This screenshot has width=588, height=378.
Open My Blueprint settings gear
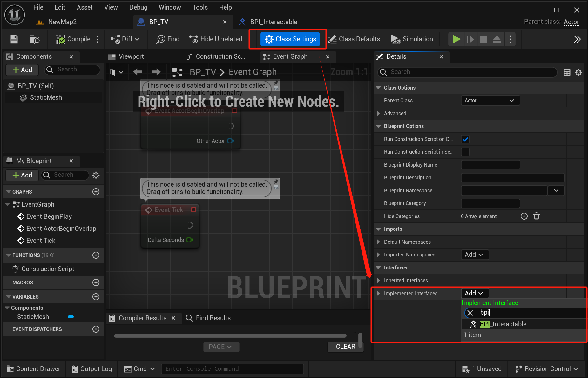coord(96,175)
